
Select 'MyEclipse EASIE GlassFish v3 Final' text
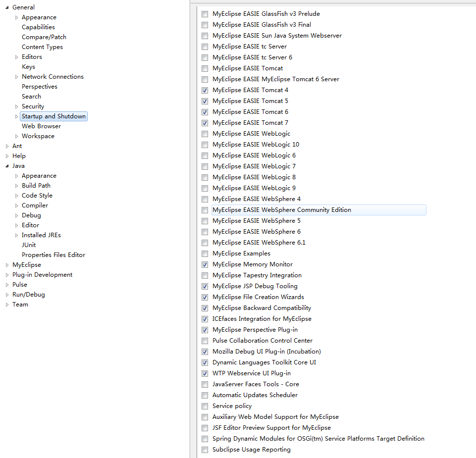click(262, 25)
